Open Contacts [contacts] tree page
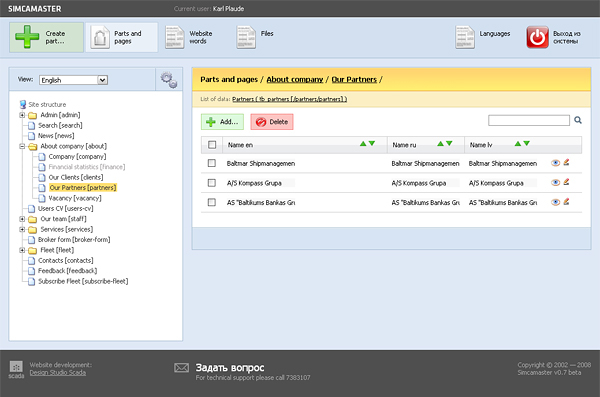 (x=66, y=260)
